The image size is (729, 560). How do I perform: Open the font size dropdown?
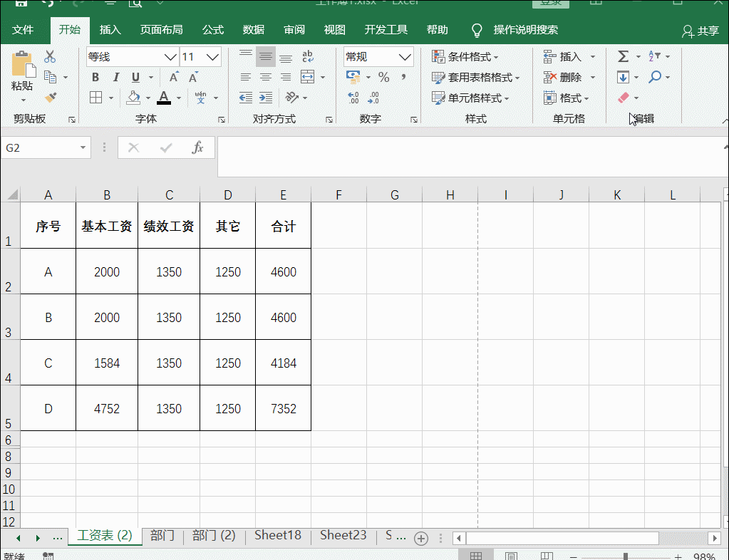tap(212, 57)
